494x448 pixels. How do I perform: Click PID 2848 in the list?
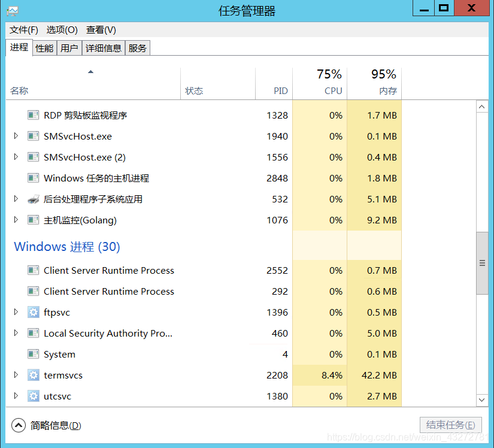(277, 178)
